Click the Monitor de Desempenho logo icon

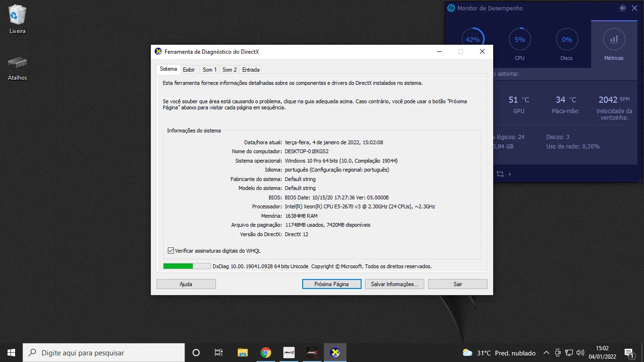tap(451, 8)
